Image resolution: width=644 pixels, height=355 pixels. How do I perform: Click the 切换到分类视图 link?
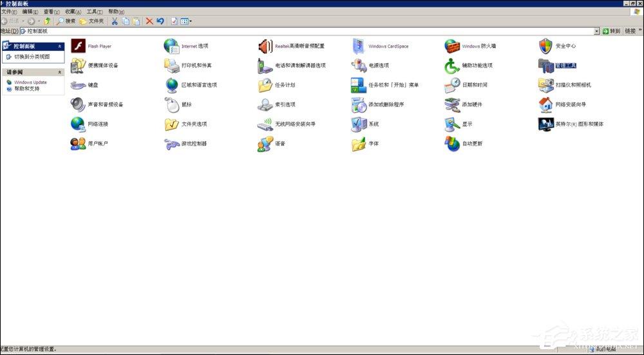click(32, 57)
